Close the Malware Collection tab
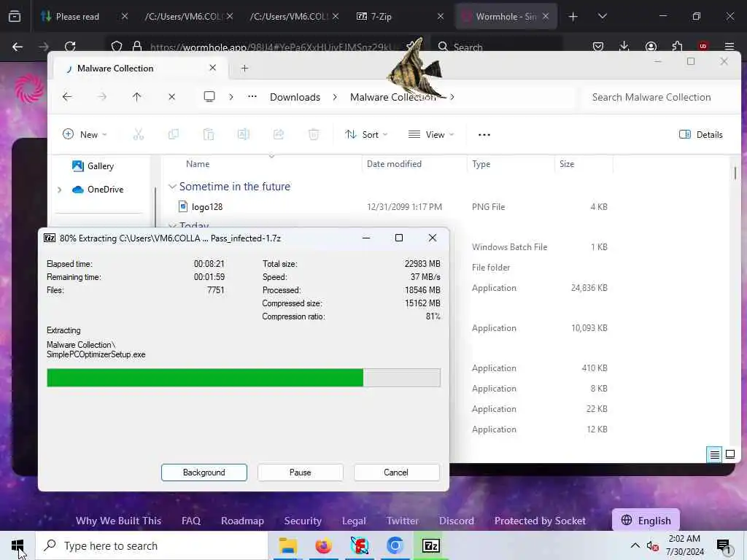The width and height of the screenshot is (747, 560). (x=213, y=68)
